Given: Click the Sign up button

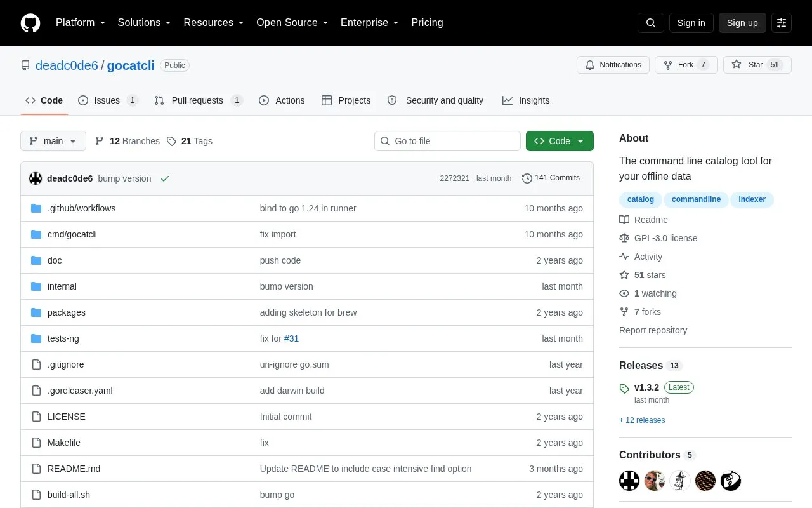Looking at the screenshot, I should click(x=742, y=23).
